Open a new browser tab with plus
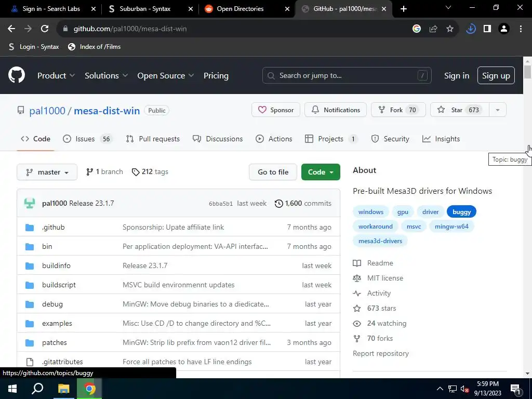Screen dimensions: 532x399 point(403,9)
